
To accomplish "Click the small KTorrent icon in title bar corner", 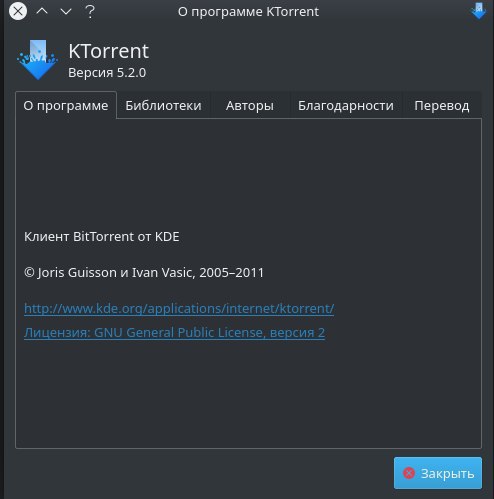I will coord(479,11).
